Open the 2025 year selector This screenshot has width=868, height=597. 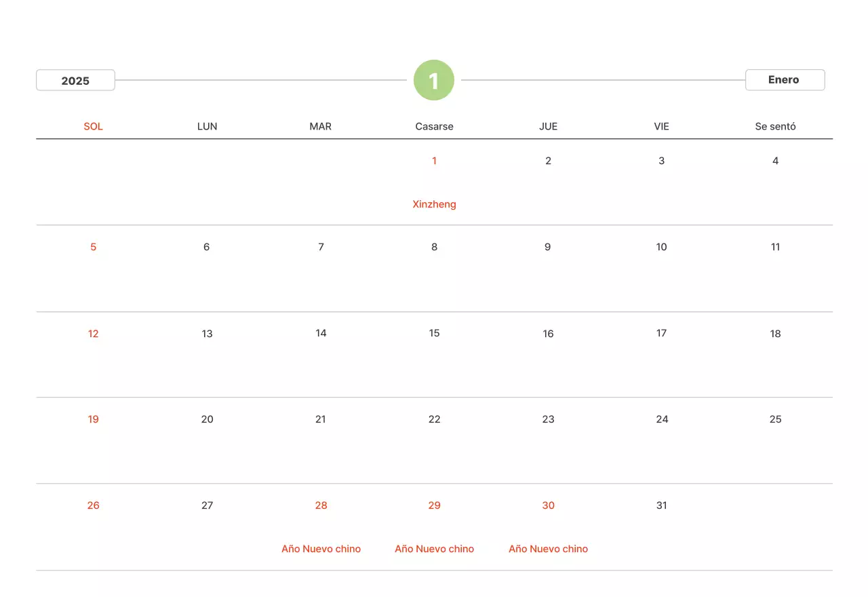pos(75,80)
